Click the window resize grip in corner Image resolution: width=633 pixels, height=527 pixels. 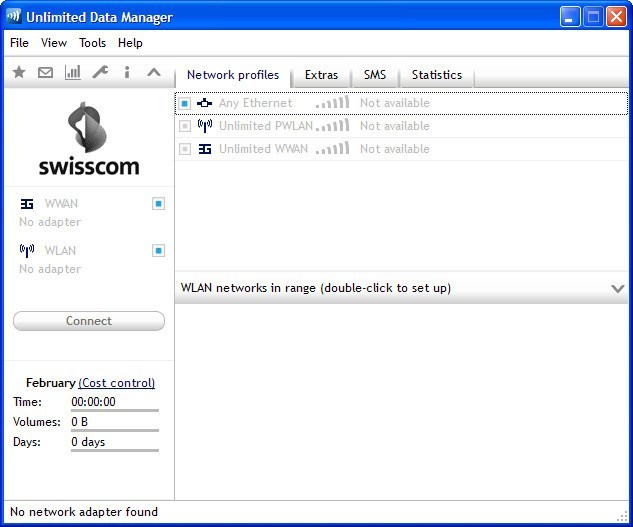tap(623, 516)
